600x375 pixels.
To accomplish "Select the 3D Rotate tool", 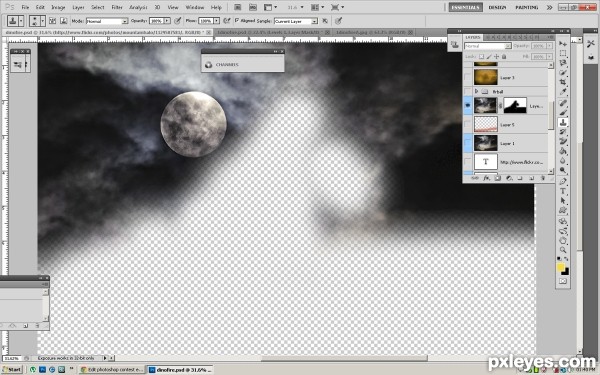I will [562, 222].
